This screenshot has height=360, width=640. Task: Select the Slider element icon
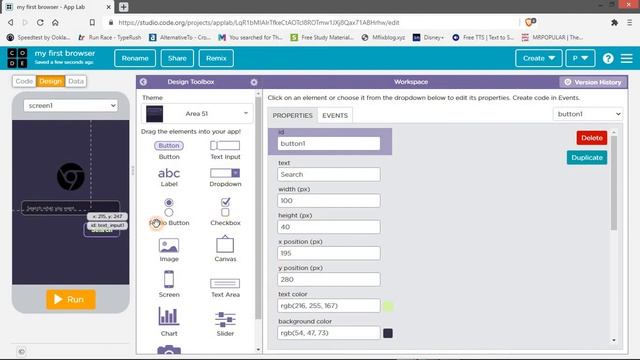pos(225,320)
